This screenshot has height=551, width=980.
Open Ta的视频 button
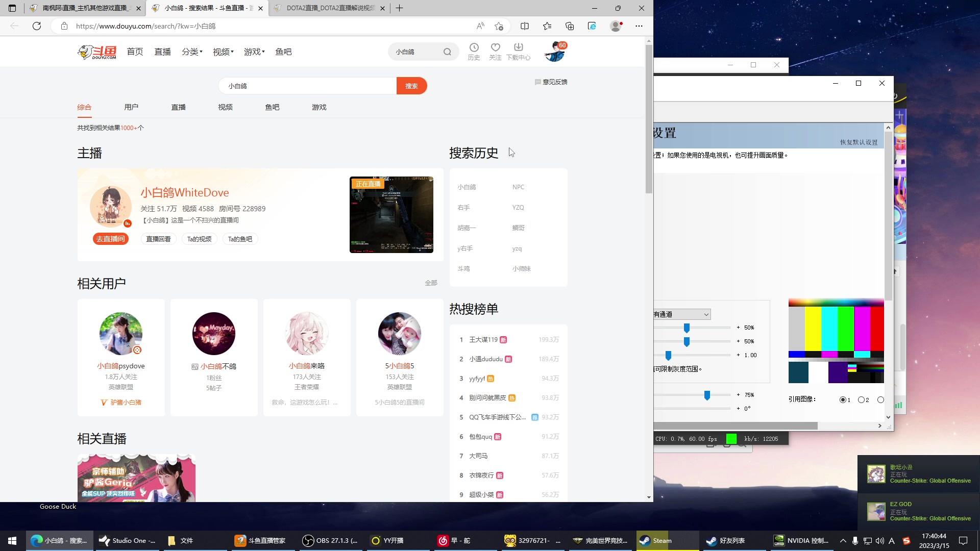click(199, 239)
